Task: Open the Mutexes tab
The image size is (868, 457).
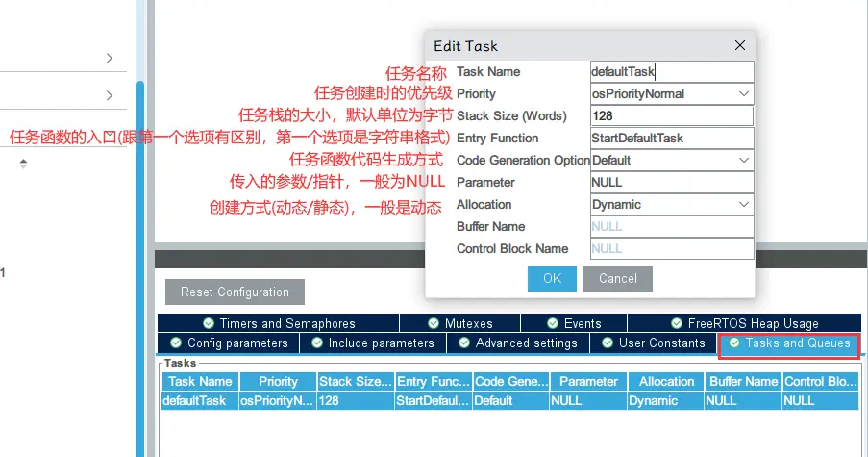Action: [x=459, y=323]
